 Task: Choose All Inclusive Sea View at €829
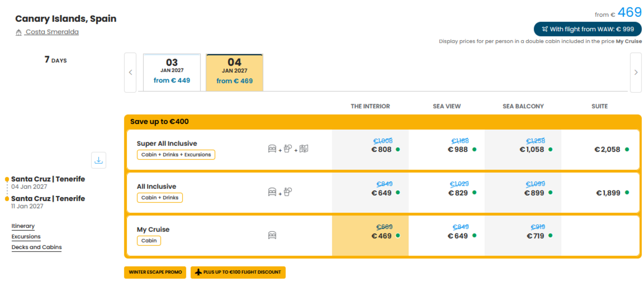[x=447, y=193]
